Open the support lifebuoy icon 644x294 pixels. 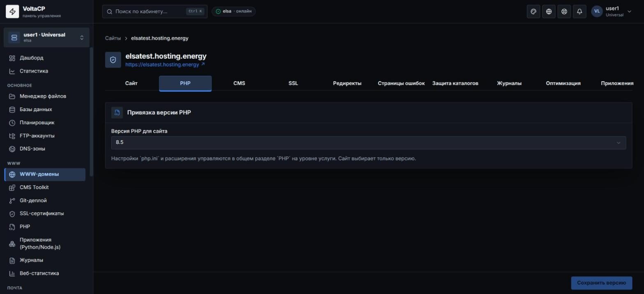click(564, 11)
